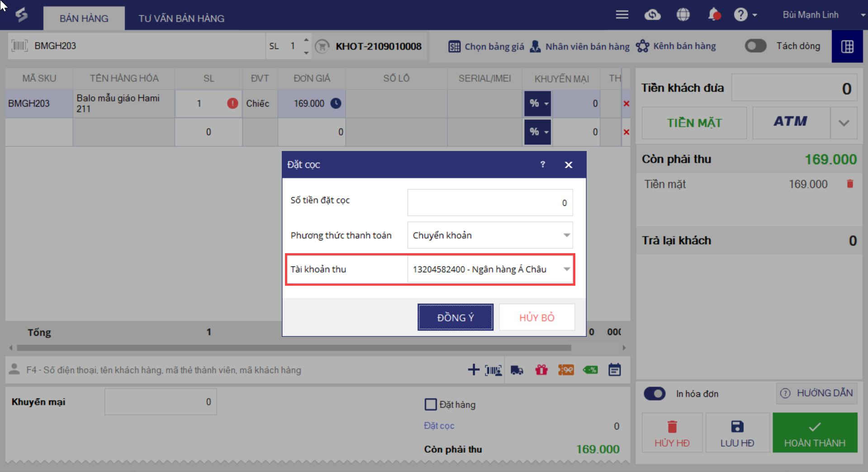
Task: Click the grid layout icon at top right
Action: [x=847, y=47]
